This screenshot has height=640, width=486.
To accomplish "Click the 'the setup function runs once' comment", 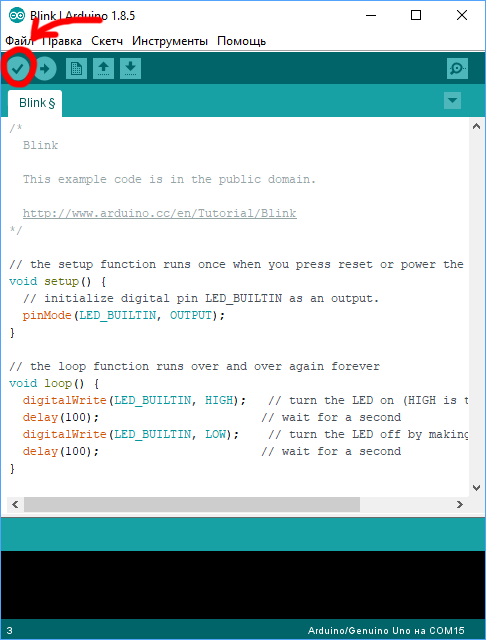I will click(x=236, y=264).
